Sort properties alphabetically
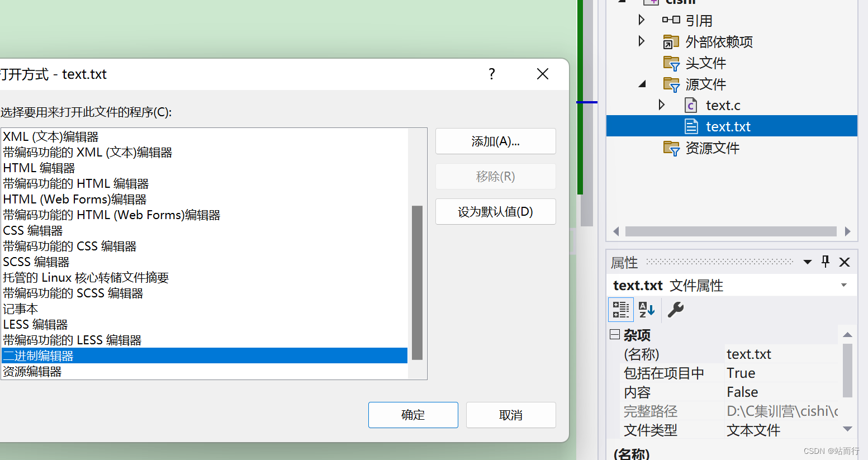 pyautogui.click(x=647, y=309)
